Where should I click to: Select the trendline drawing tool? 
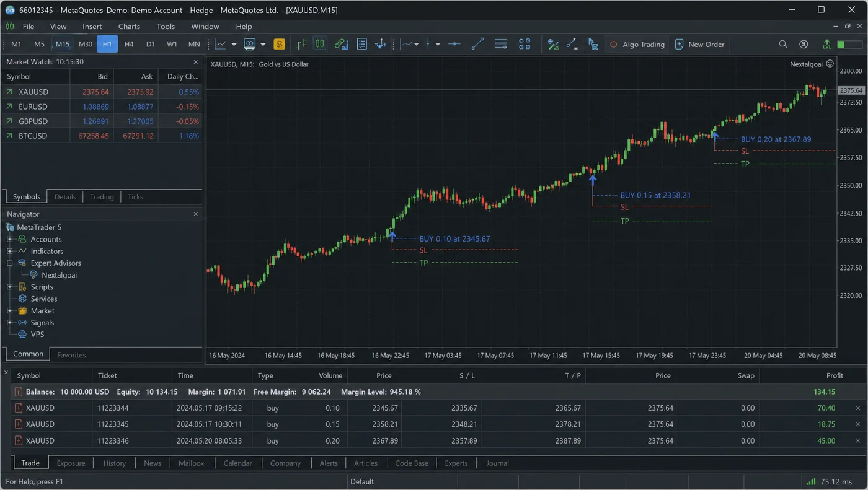477,44
